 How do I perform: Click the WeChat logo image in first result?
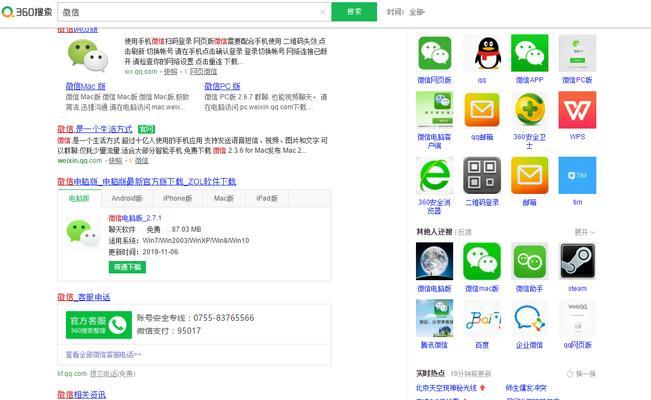point(88,56)
